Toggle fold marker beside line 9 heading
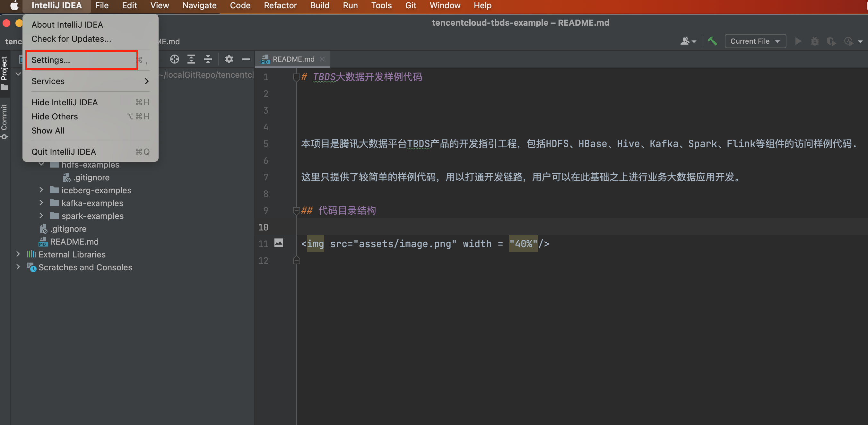This screenshot has height=425, width=868. [296, 211]
